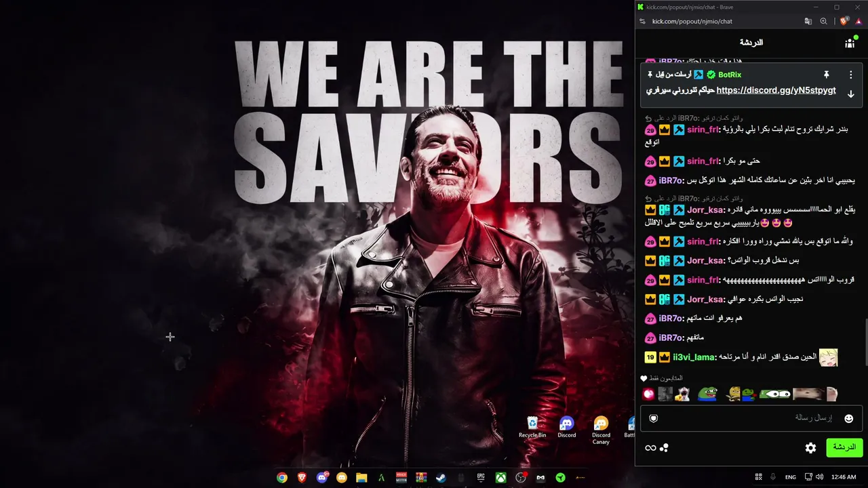This screenshot has width=868, height=488.
Task: Open the chat settings gear
Action: click(x=810, y=447)
